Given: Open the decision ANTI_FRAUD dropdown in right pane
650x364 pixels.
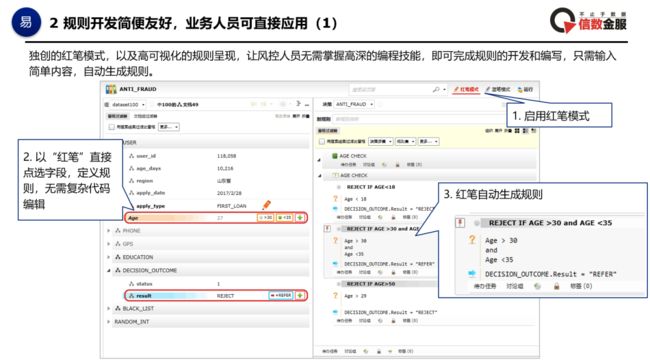Looking at the screenshot, I should pyautogui.click(x=354, y=104).
